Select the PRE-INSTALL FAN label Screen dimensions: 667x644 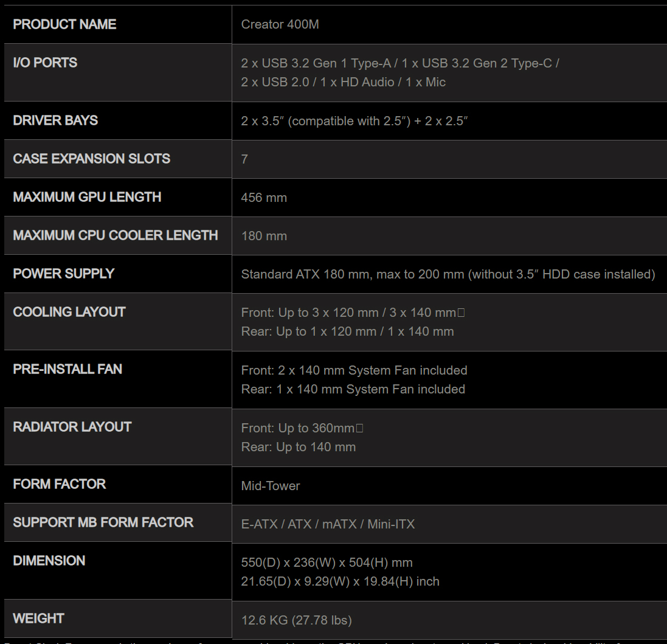click(67, 369)
